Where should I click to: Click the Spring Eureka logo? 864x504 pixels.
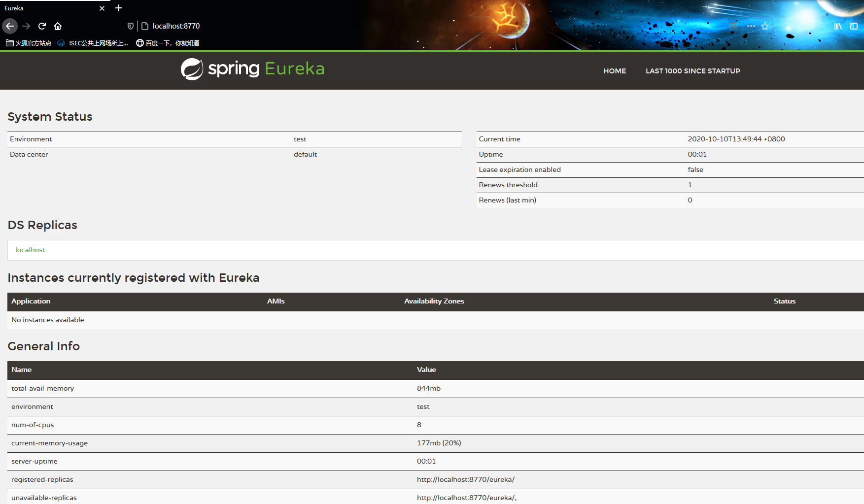252,69
